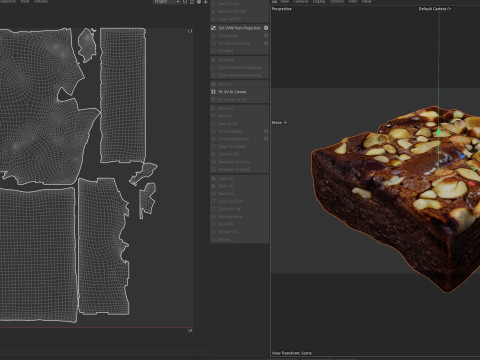Click Mirror V icon

214,116
